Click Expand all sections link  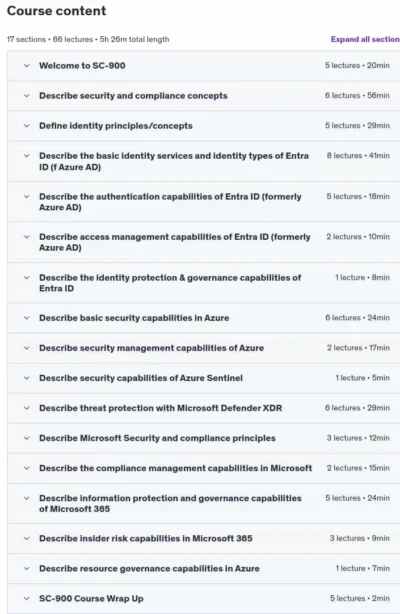click(x=365, y=39)
